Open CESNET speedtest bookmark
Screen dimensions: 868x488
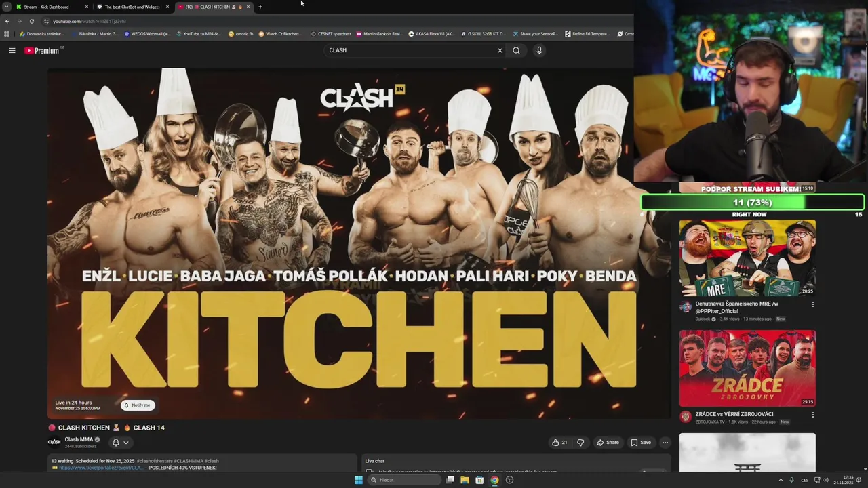coord(331,33)
